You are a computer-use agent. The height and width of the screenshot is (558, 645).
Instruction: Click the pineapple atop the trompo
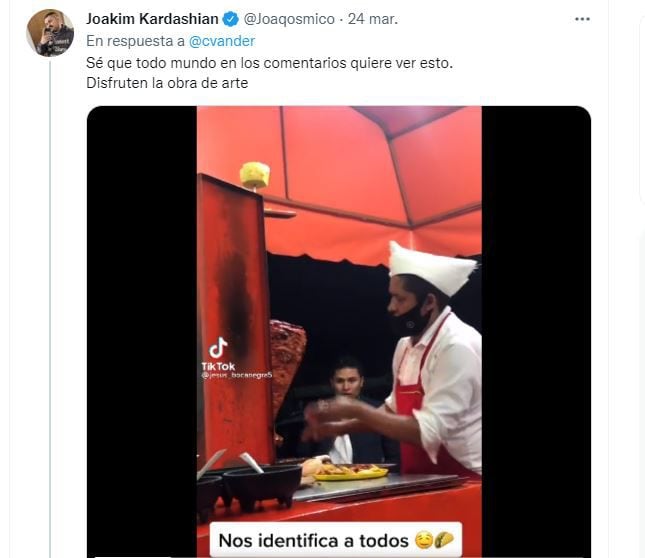254,175
